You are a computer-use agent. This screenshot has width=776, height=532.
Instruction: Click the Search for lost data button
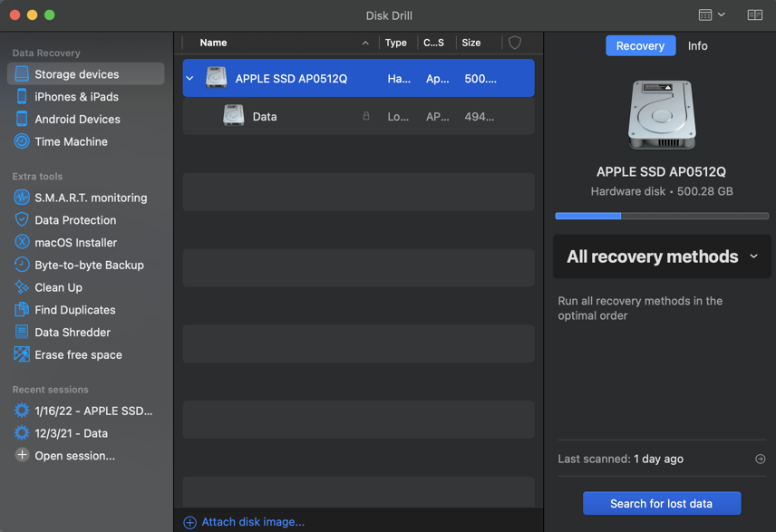coord(662,503)
